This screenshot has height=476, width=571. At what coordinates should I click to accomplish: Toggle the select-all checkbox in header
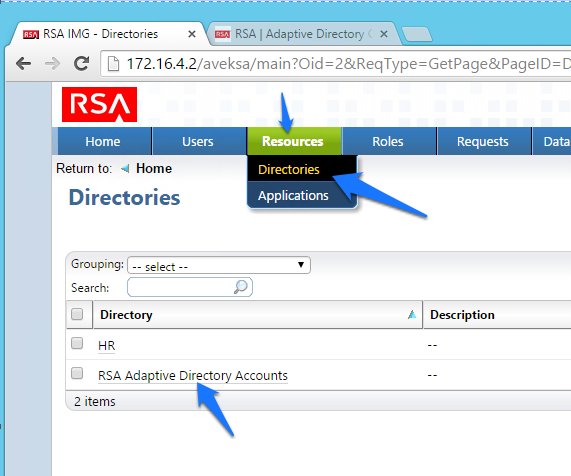[x=77, y=314]
